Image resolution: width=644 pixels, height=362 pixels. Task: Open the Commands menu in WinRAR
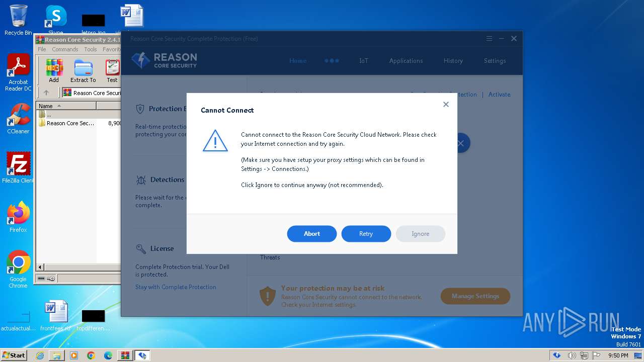(65, 49)
